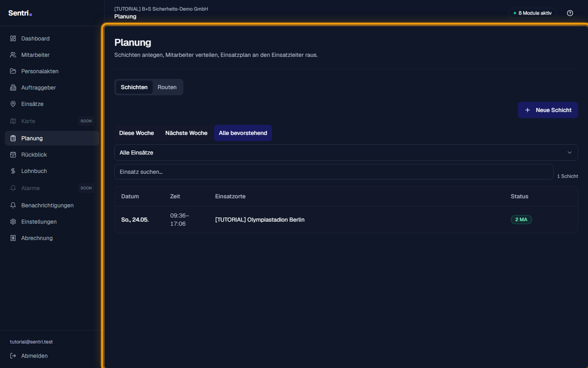This screenshot has height=368, width=588.
Task: Go to Mitarbeiter in sidebar
Action: [x=52, y=55]
